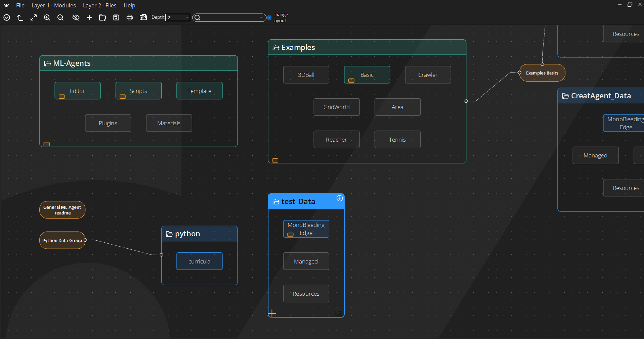
Task: Click the folder icon of ML-Agents group
Action: click(47, 63)
